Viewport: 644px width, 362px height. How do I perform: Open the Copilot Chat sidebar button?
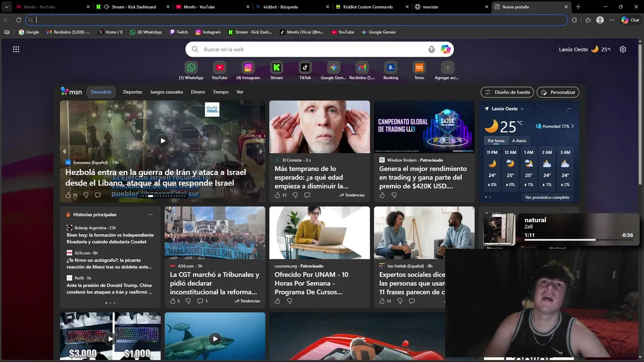coord(630,20)
